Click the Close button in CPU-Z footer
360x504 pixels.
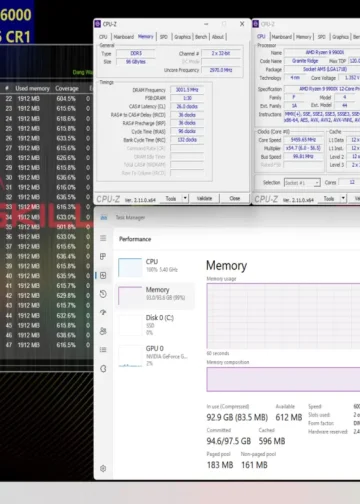pyautogui.click(x=235, y=198)
